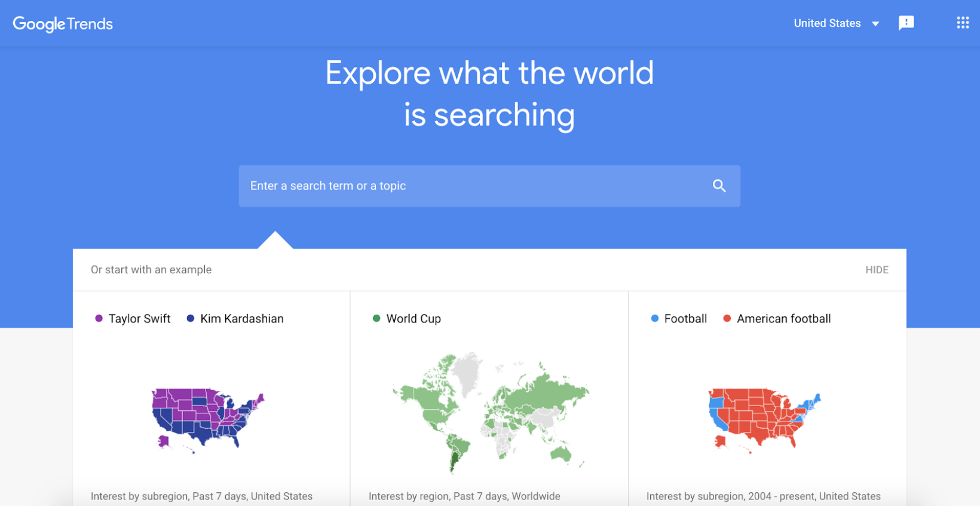Hide the examples panel
This screenshot has width=980, height=506.
[877, 270]
